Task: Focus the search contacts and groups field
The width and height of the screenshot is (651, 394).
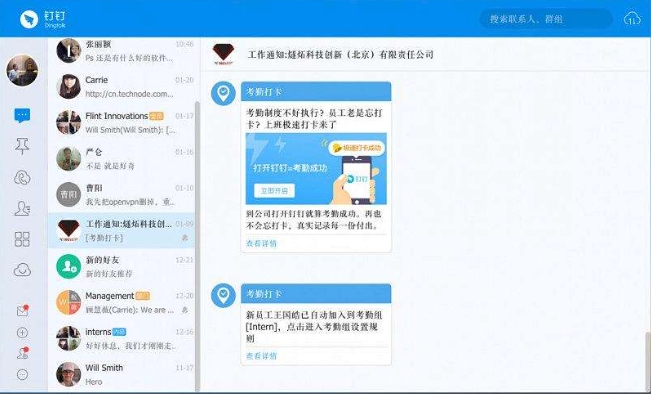Action: click(x=546, y=19)
